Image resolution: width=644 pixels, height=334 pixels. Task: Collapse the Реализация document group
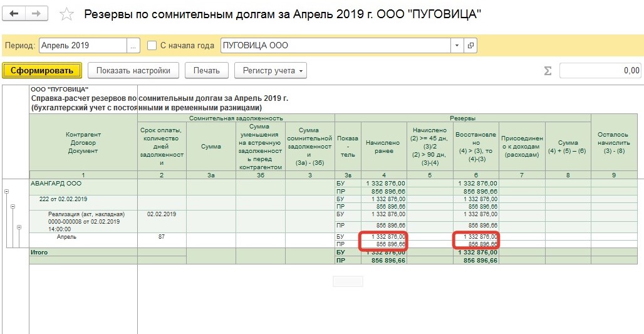[x=19, y=227]
